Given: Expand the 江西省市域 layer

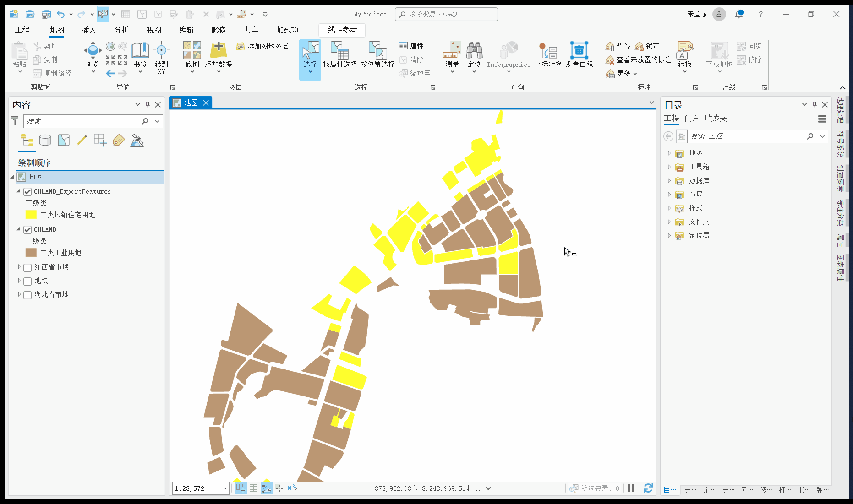Looking at the screenshot, I should point(19,267).
